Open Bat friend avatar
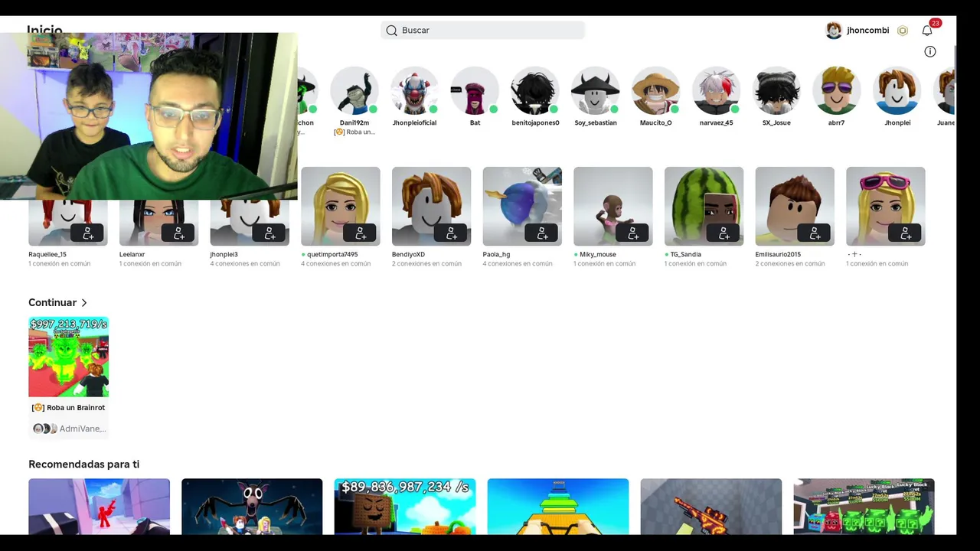The image size is (980, 551). point(475,90)
